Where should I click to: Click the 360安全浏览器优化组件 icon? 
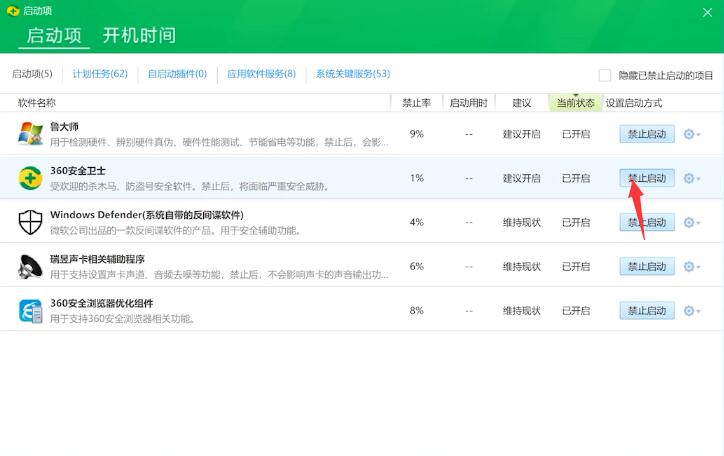[30, 311]
